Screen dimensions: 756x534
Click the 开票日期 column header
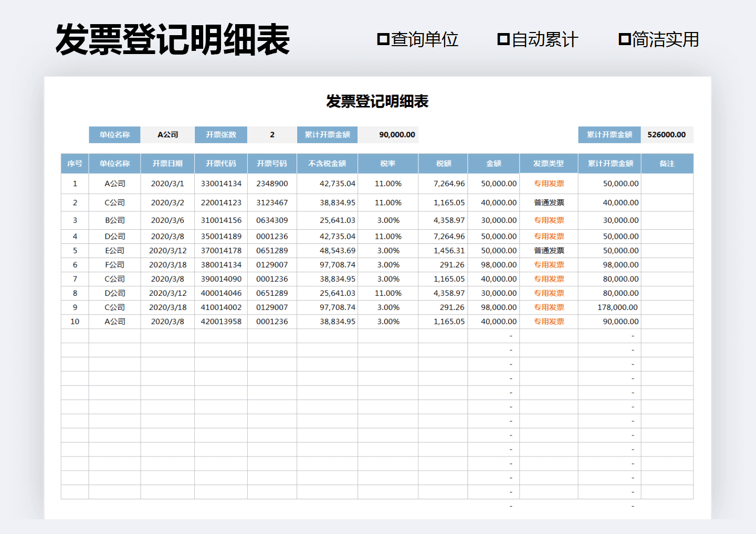(x=167, y=163)
